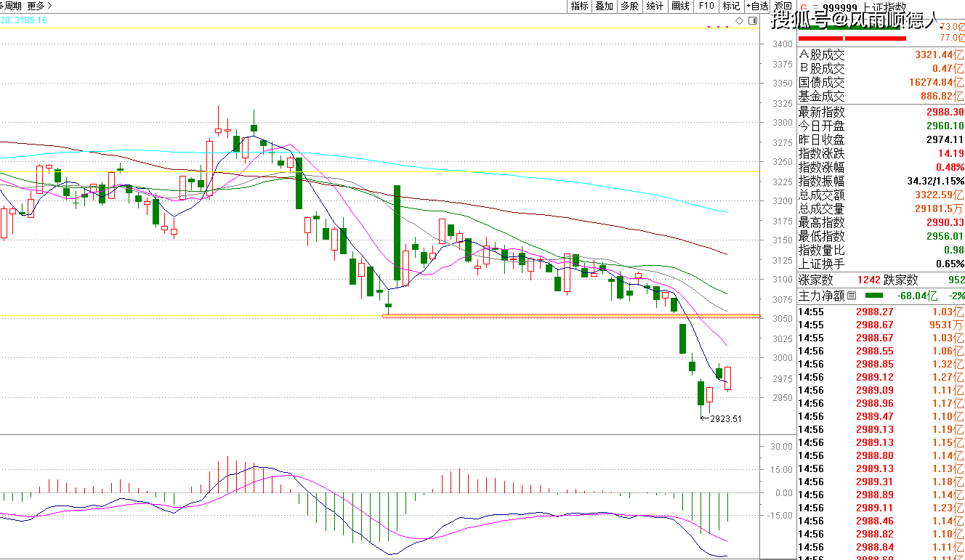This screenshot has height=560, width=965.
Task: Click the 标记 mark button
Action: [x=730, y=6]
